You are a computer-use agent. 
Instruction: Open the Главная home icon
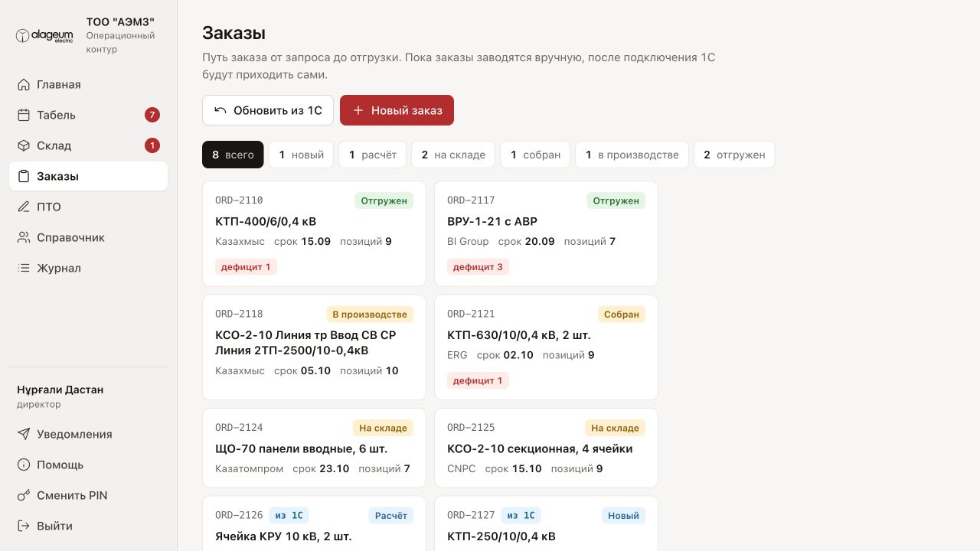24,84
